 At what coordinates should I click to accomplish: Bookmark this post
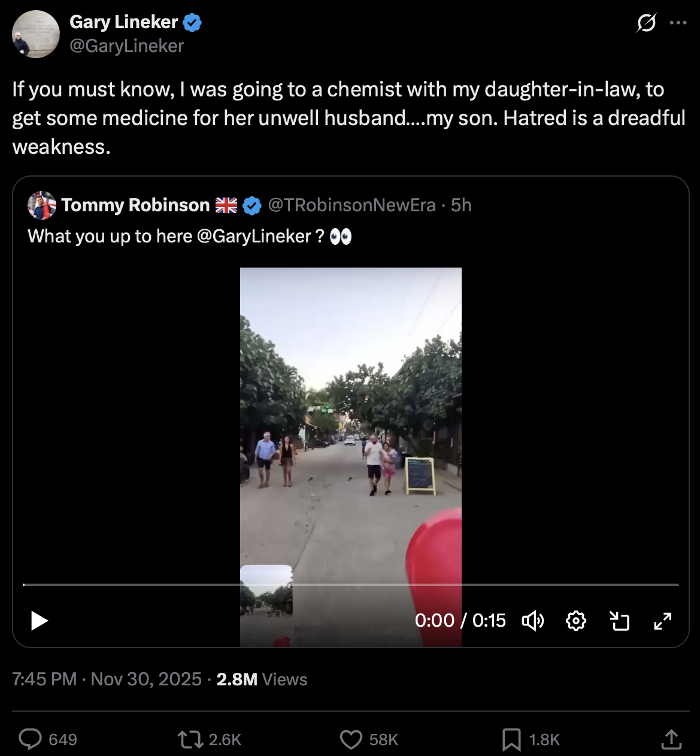511,739
